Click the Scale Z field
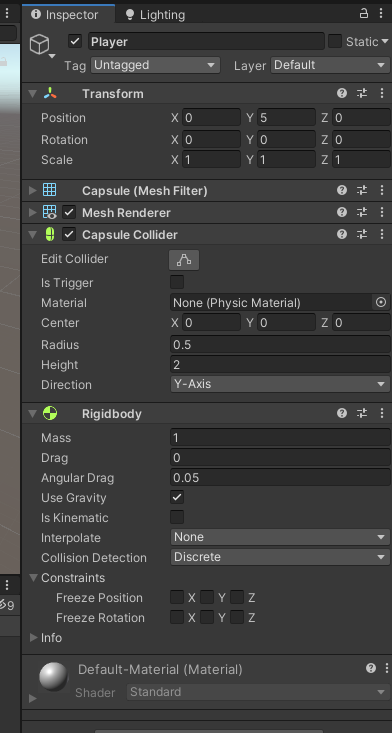 pyautogui.click(x=361, y=159)
